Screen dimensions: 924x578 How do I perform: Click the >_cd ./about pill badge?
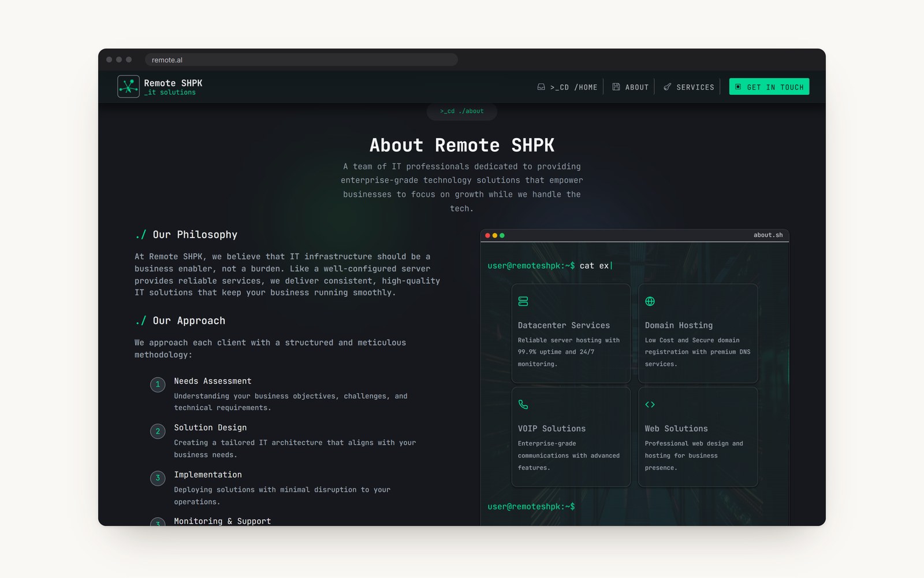[462, 111]
